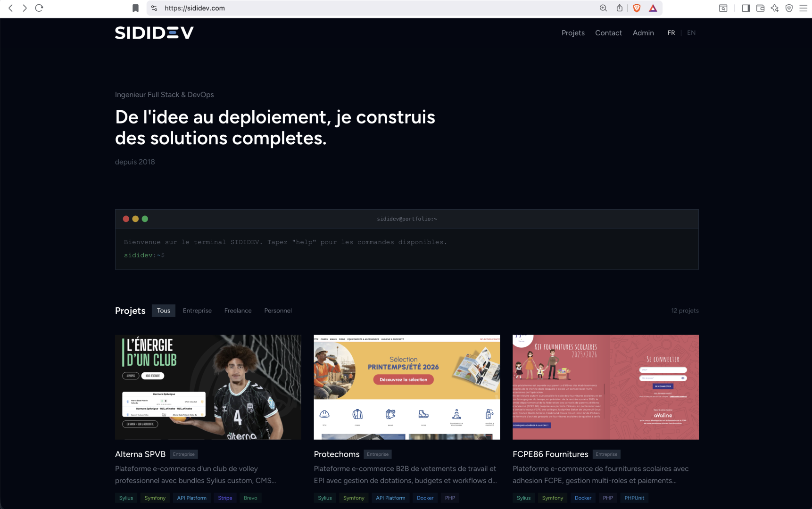Click the browser back arrow
Image resolution: width=812 pixels, height=509 pixels.
(10, 8)
